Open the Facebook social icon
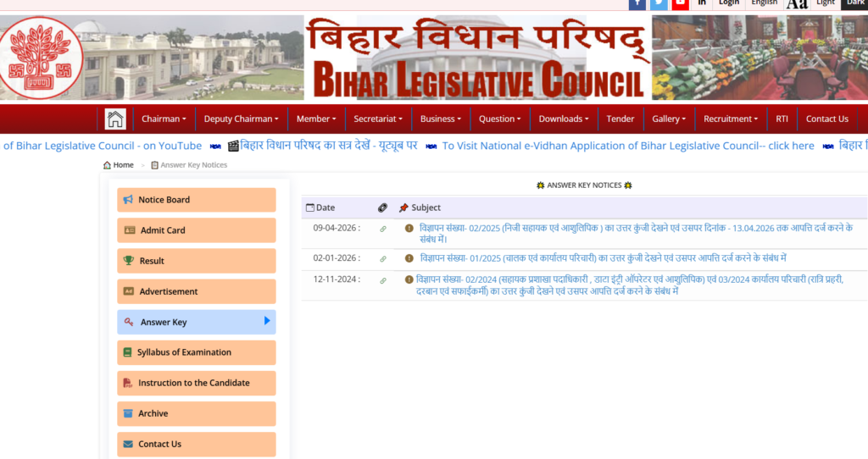This screenshot has width=868, height=459. (637, 4)
